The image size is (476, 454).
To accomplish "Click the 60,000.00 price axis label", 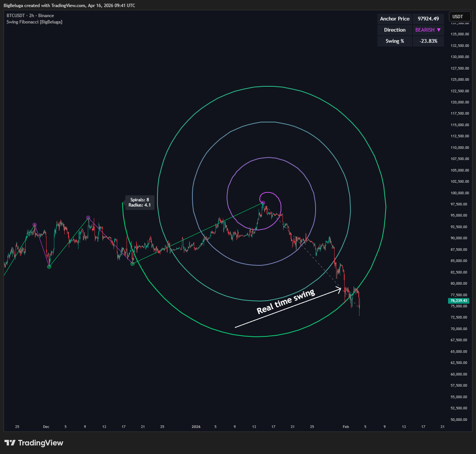I will 460,374.
